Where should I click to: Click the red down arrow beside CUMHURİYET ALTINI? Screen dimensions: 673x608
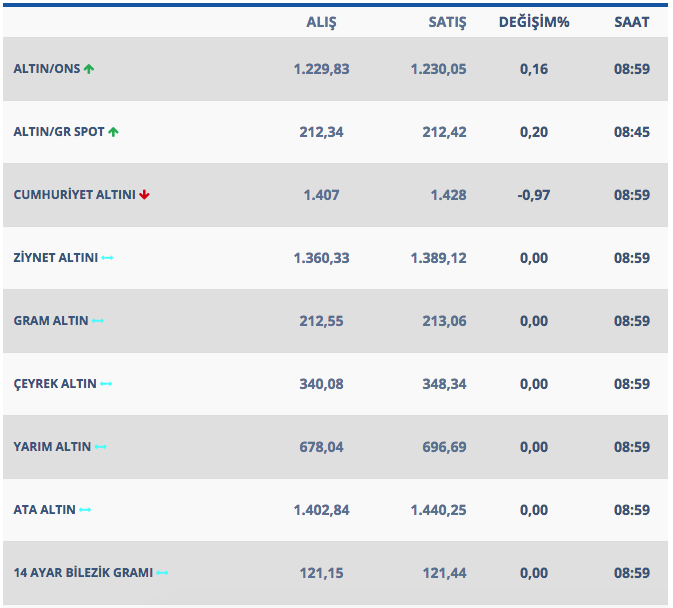point(145,195)
